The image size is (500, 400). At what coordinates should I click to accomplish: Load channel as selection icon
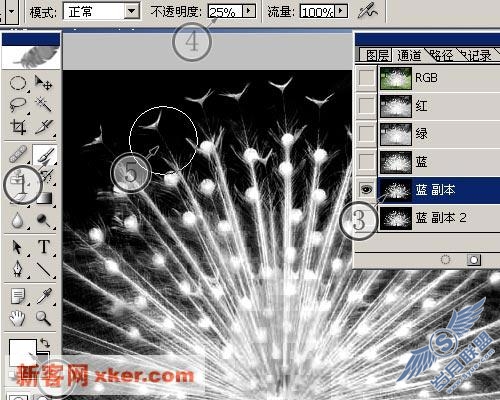445,260
